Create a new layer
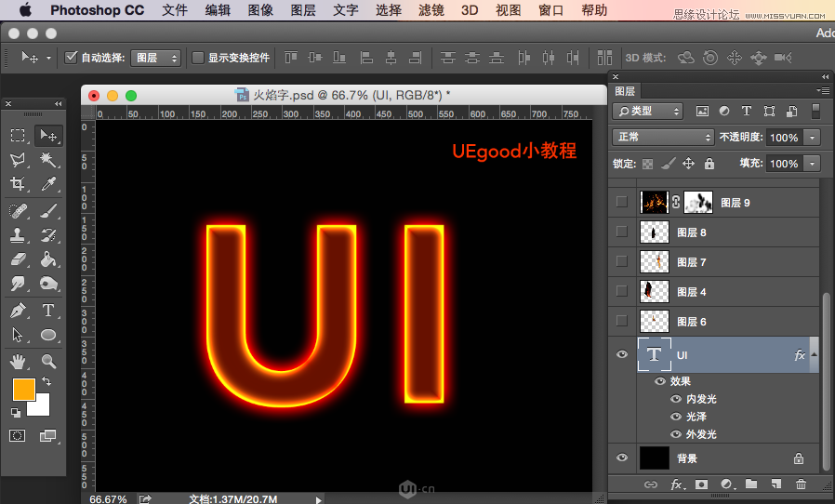Viewport: 835px width, 504px height. click(x=776, y=484)
